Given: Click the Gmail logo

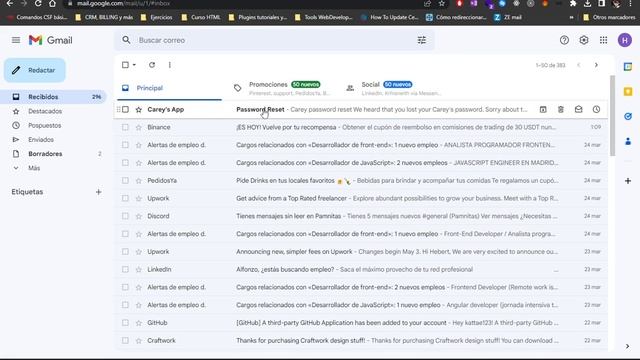Looking at the screenshot, I should pos(51,40).
